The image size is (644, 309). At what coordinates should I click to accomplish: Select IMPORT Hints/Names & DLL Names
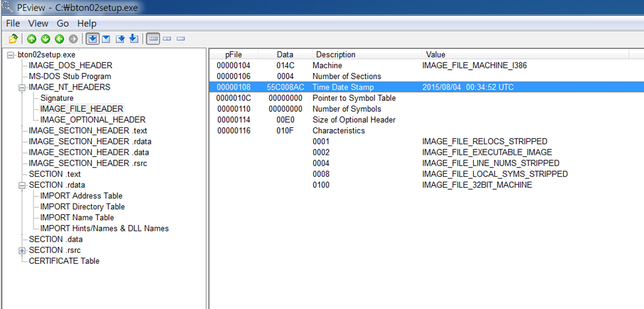105,228
